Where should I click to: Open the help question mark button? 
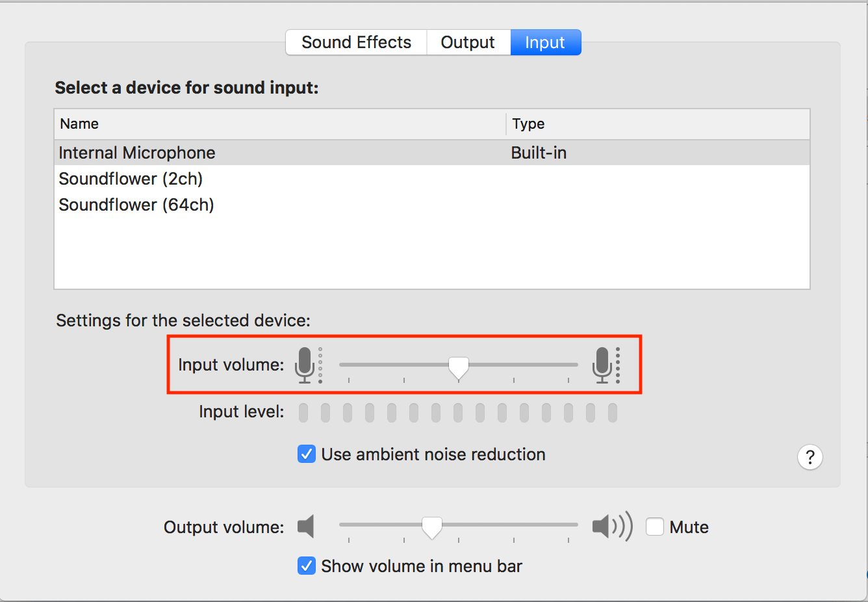(810, 457)
